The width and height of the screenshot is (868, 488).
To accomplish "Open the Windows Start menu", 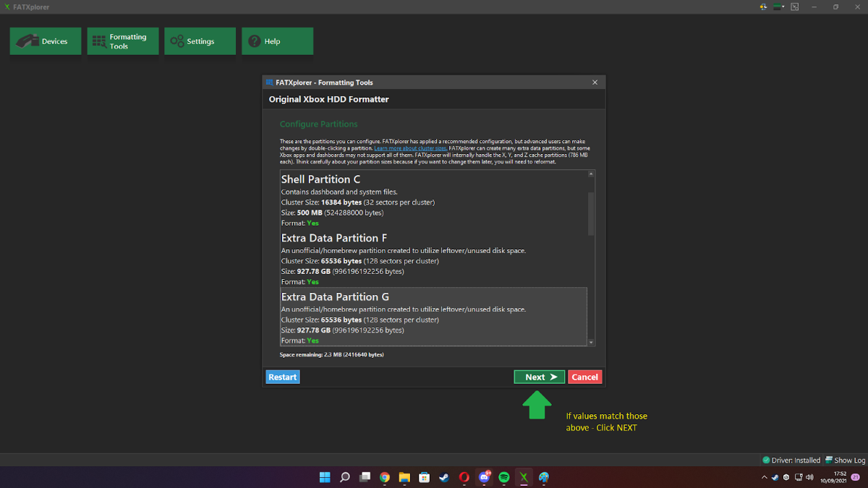I will (x=325, y=477).
